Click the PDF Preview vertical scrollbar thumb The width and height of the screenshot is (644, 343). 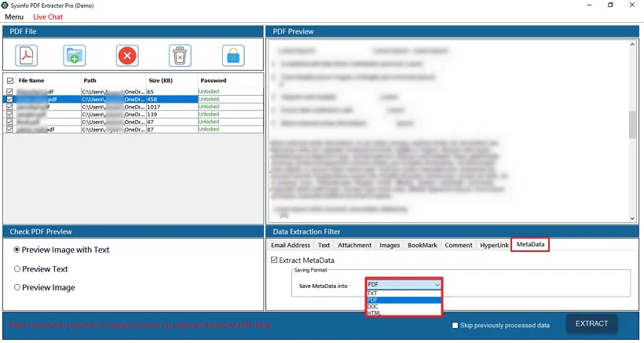coord(632,125)
